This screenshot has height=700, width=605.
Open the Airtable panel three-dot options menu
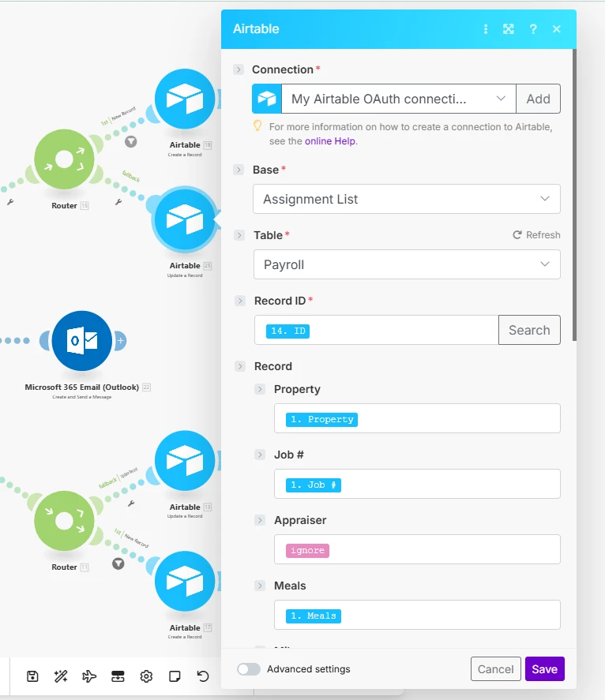coord(486,29)
